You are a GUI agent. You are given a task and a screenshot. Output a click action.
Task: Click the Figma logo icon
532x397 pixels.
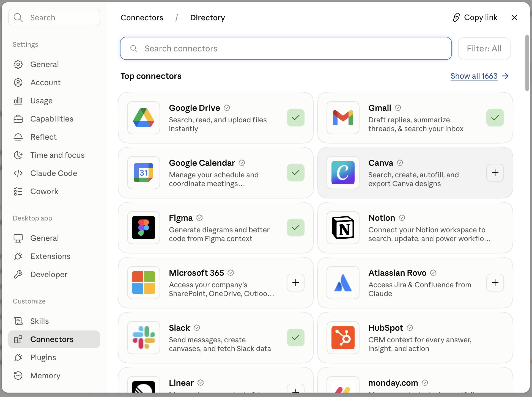(144, 228)
